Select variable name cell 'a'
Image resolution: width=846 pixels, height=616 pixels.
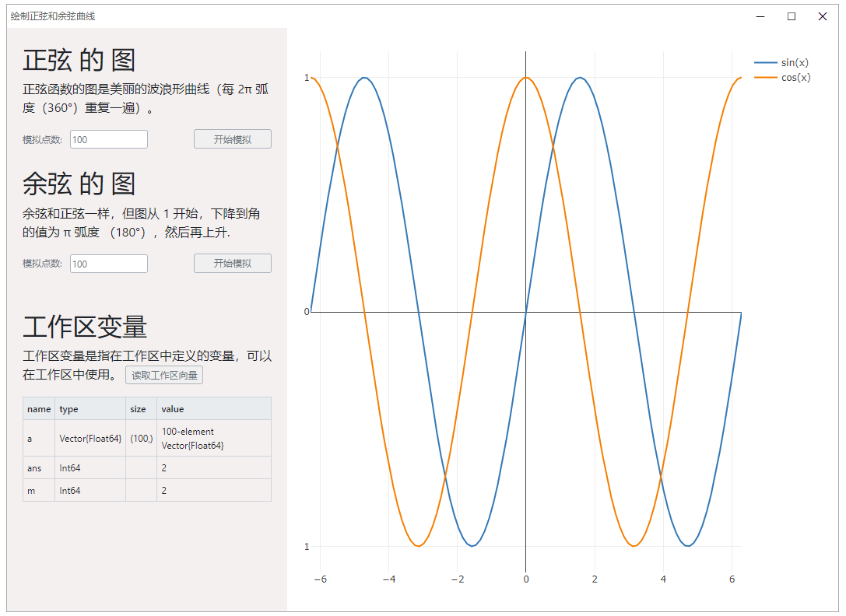[39, 439]
